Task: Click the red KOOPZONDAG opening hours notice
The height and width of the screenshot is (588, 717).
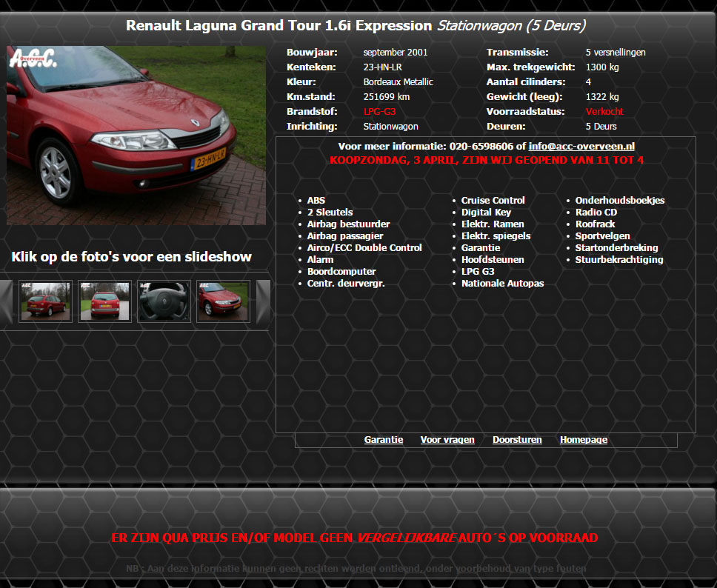Action: (x=487, y=160)
